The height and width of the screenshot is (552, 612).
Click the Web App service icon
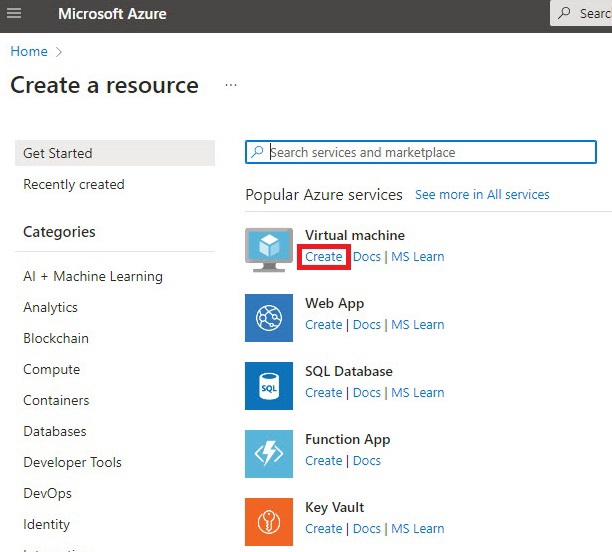point(269,318)
